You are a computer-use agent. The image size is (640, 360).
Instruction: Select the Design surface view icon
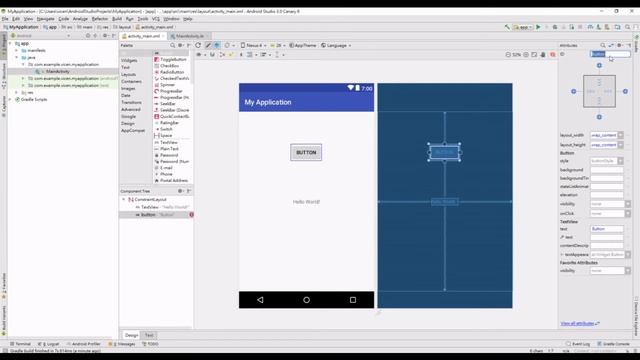(208, 45)
